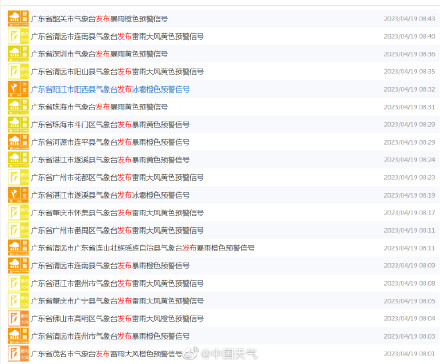Click the yellow rainstorm icon for 珠海市斗门区
Viewport: 440px width, 364px height.
pyautogui.click(x=18, y=124)
